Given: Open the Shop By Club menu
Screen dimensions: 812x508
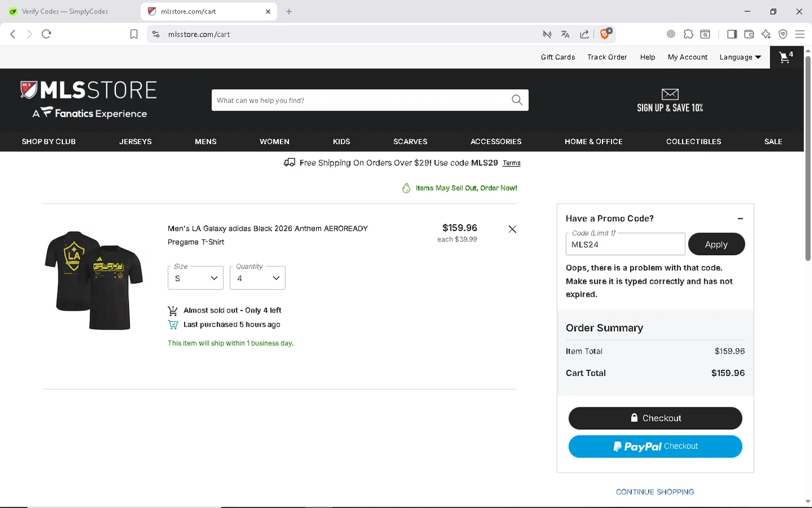Looking at the screenshot, I should click(49, 141).
